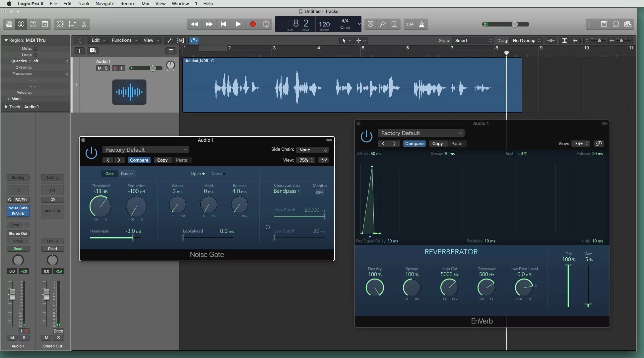Viewport: 644px width, 358px height.
Task: Toggle the Noise Gate power button
Action: [91, 153]
